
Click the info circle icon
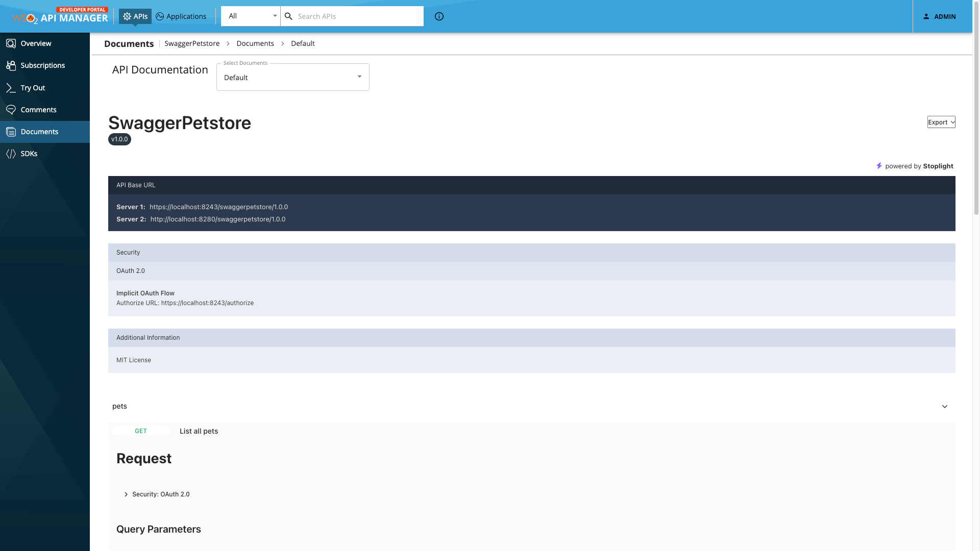[x=439, y=16]
